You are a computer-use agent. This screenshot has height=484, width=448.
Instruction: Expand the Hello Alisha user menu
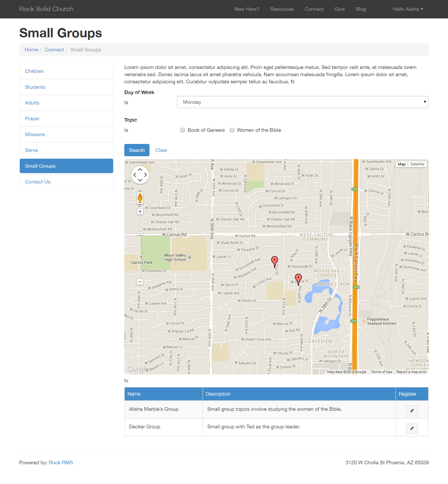408,9
